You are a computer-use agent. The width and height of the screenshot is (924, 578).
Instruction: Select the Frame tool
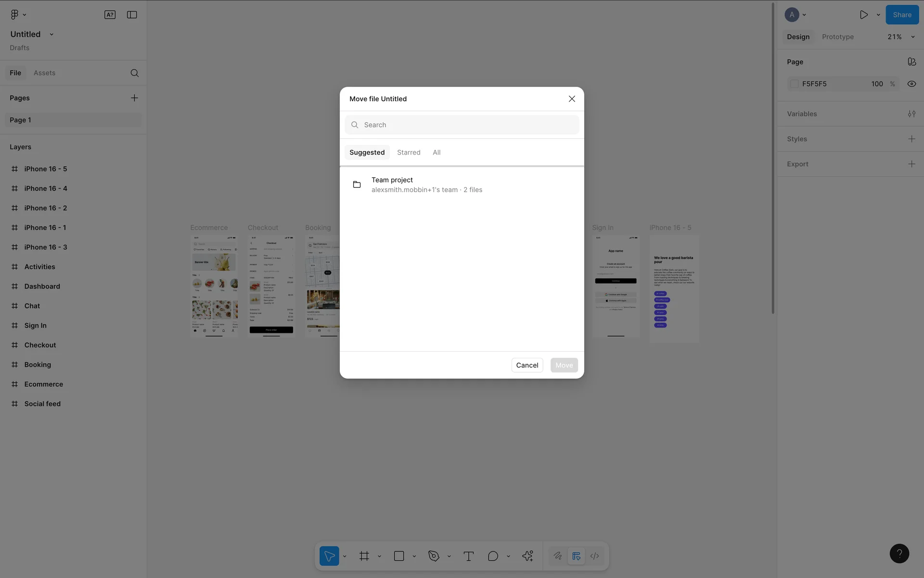pos(364,556)
